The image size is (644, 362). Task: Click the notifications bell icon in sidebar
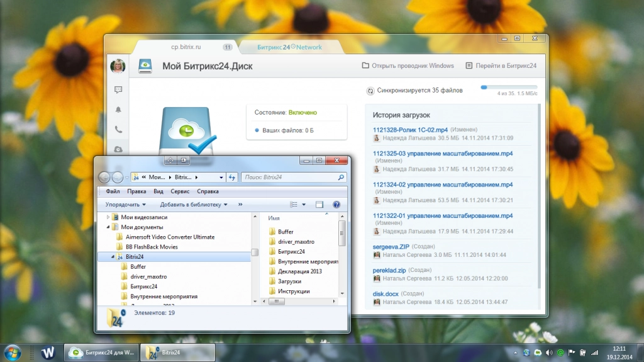tap(118, 110)
